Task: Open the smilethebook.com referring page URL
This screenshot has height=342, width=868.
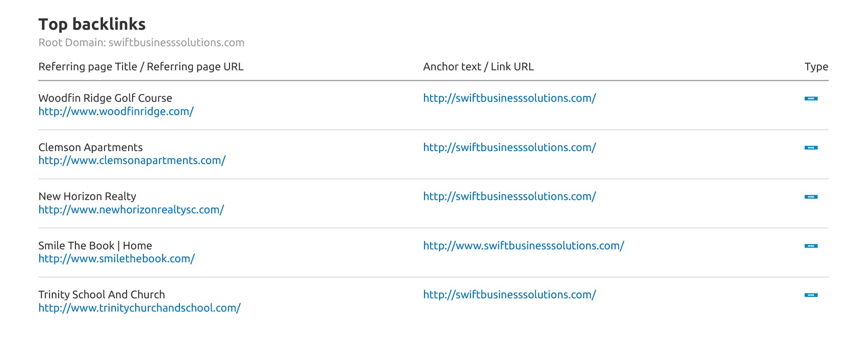Action: [116, 259]
